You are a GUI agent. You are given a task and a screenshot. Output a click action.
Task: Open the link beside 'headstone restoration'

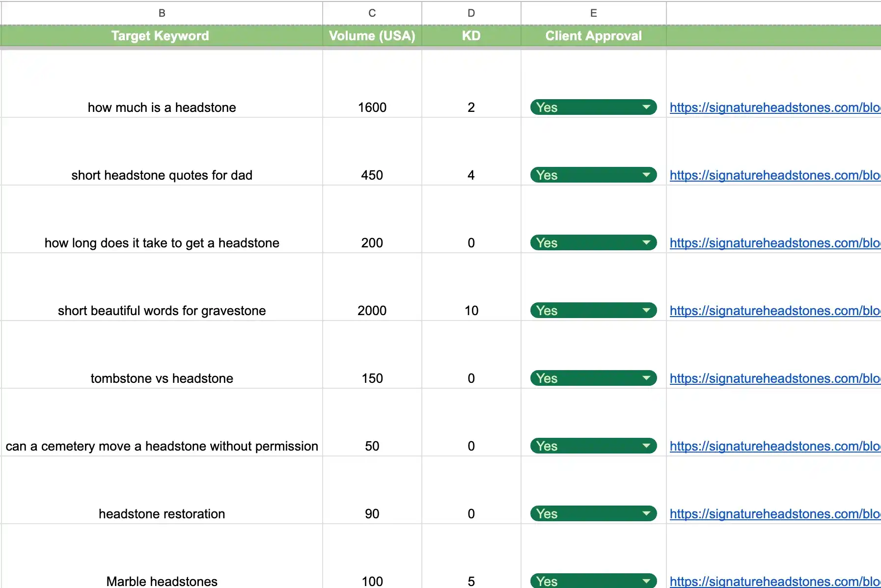(x=774, y=514)
